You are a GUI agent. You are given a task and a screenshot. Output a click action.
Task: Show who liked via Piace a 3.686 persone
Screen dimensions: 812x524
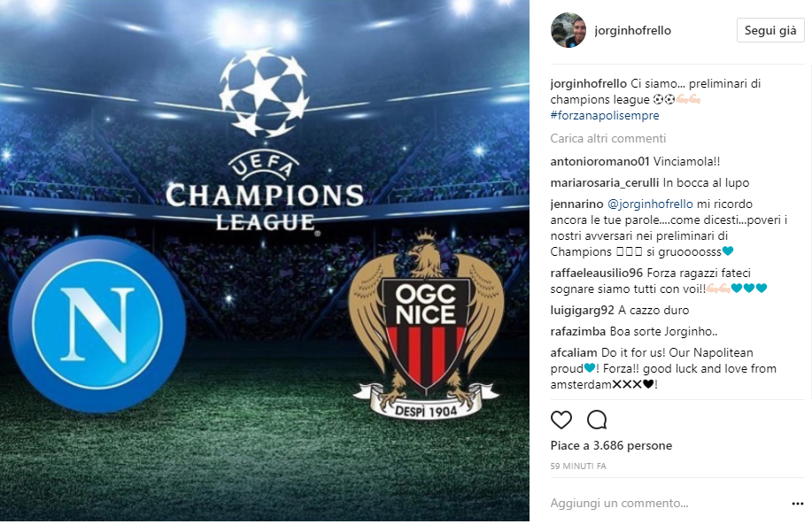tap(611, 446)
